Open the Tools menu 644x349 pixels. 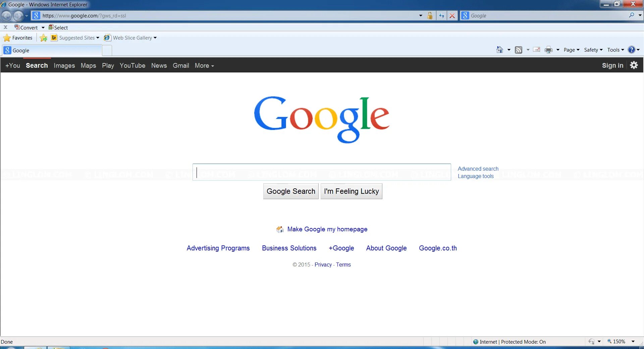point(616,50)
